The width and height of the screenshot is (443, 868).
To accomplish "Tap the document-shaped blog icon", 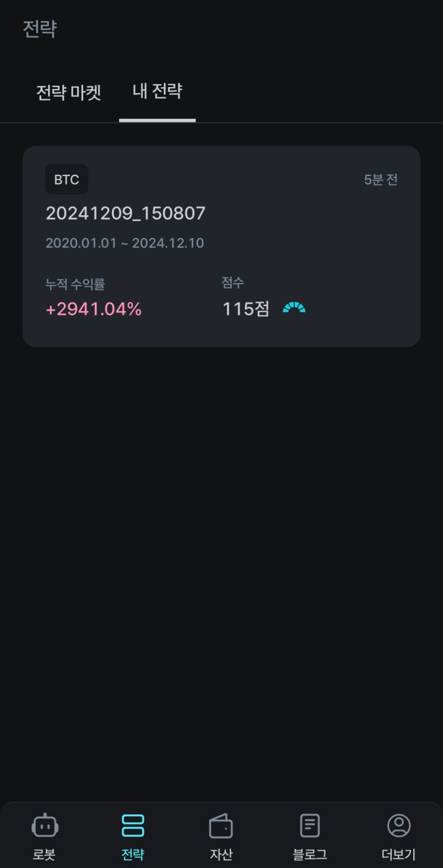I will point(309,826).
